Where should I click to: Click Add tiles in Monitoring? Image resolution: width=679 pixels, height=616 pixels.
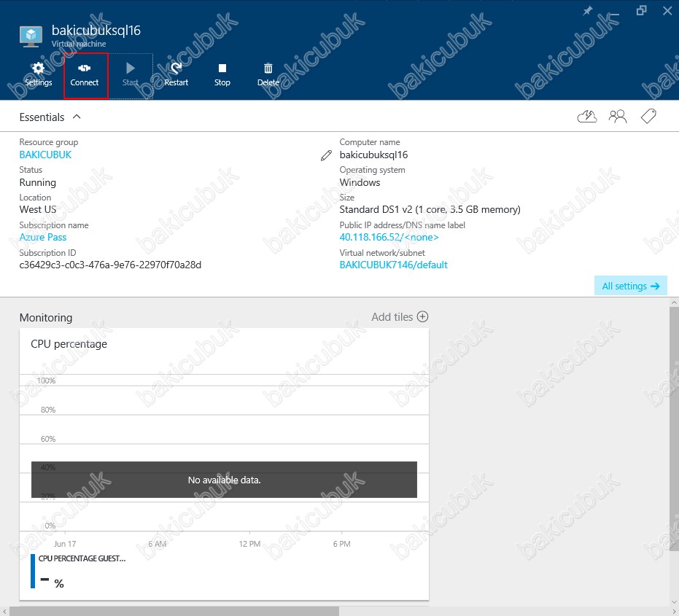pos(400,317)
